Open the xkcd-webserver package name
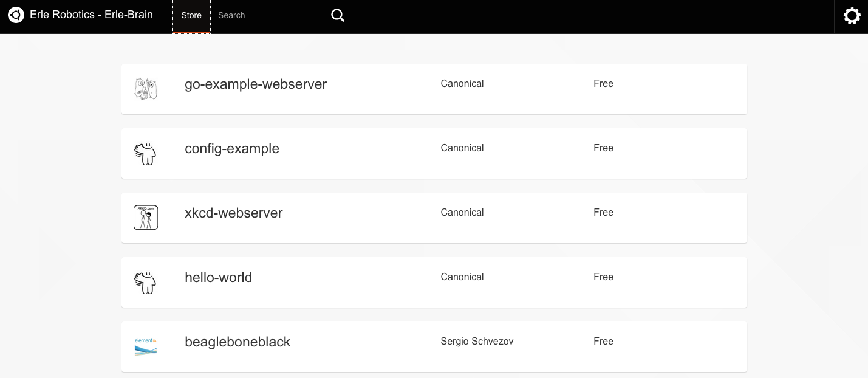The height and width of the screenshot is (378, 868). point(234,213)
